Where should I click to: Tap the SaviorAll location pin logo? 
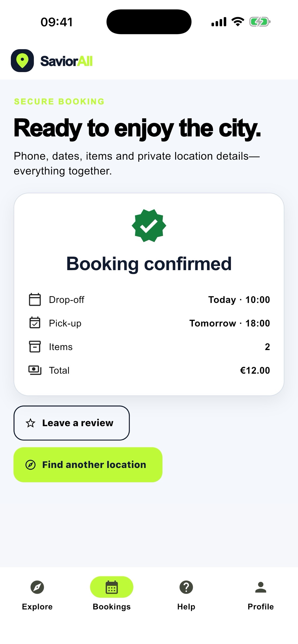22,61
